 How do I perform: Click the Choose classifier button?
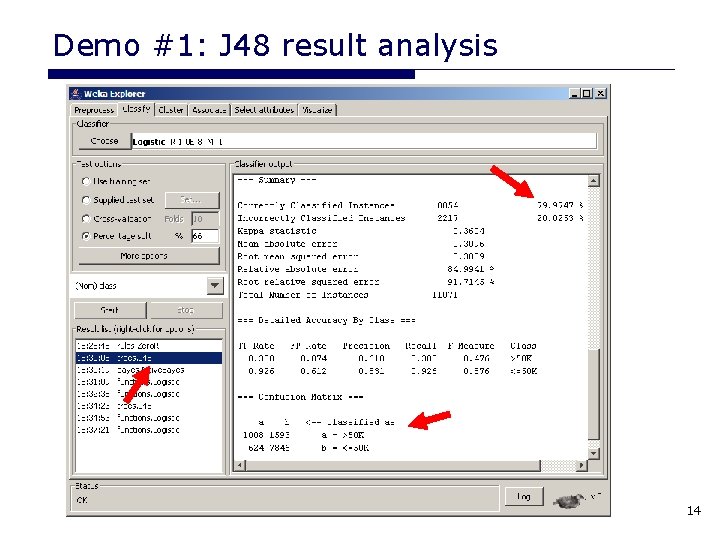104,141
